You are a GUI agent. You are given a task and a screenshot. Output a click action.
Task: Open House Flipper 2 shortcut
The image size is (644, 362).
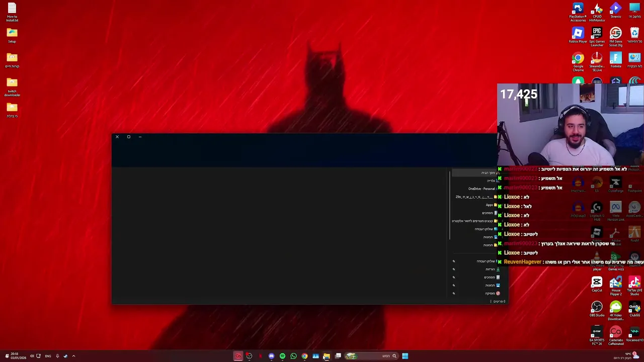click(x=616, y=286)
